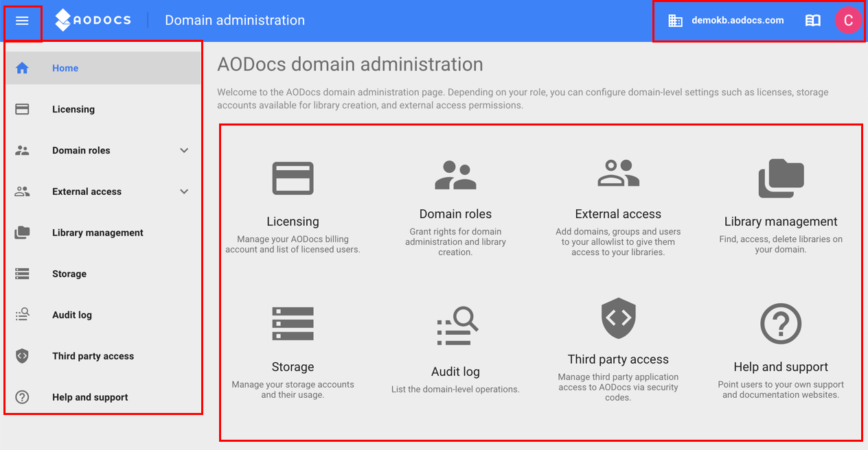The height and width of the screenshot is (450, 868).
Task: Click the Storage stack icon in sidebar
Action: pyautogui.click(x=22, y=274)
